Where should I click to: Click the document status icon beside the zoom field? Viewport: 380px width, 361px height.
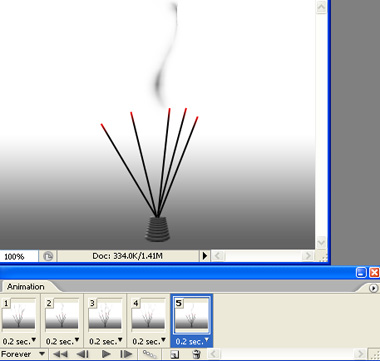point(48,256)
